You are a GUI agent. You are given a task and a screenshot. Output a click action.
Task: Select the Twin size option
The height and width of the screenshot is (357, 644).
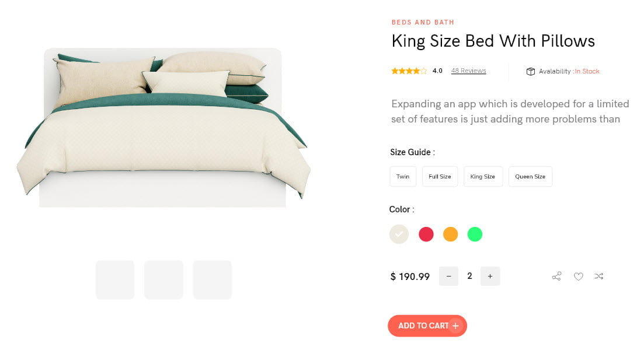tap(403, 177)
